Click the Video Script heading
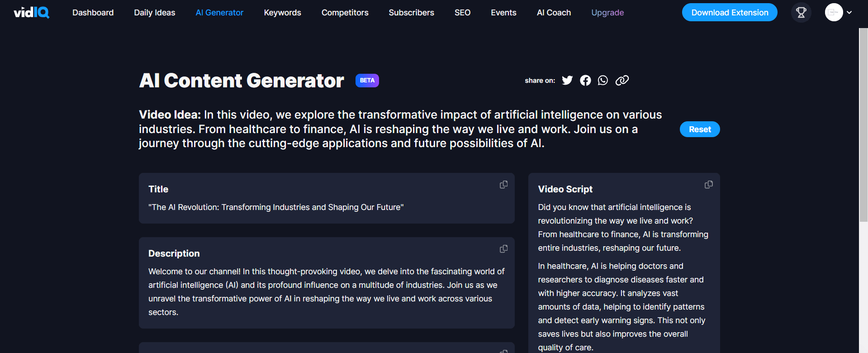 [x=565, y=189]
